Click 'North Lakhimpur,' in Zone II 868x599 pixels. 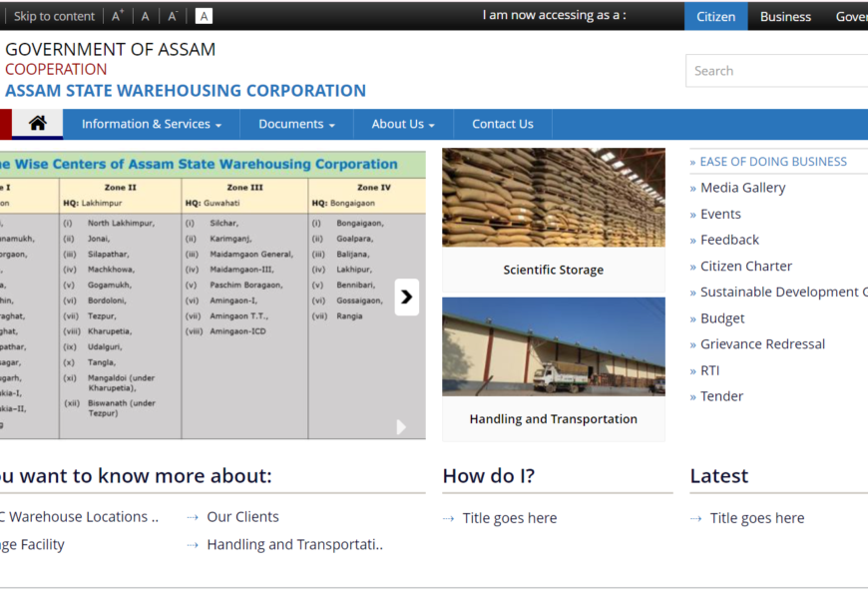(x=121, y=223)
